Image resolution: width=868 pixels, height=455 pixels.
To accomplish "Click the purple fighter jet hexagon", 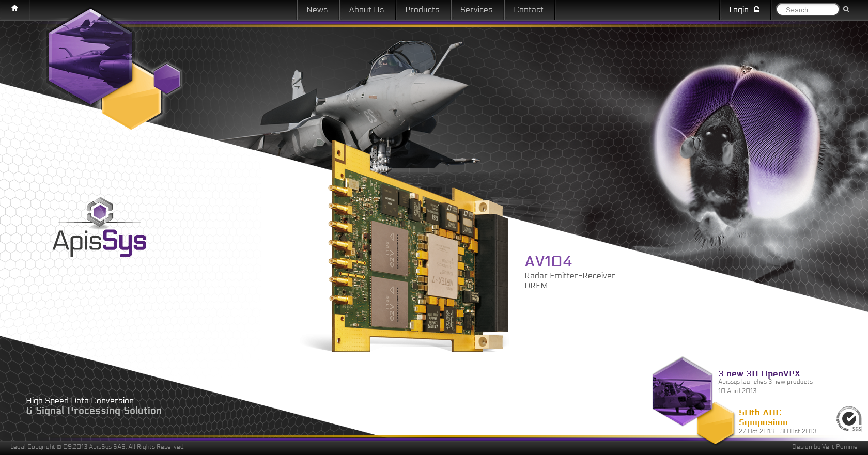I will [x=90, y=56].
